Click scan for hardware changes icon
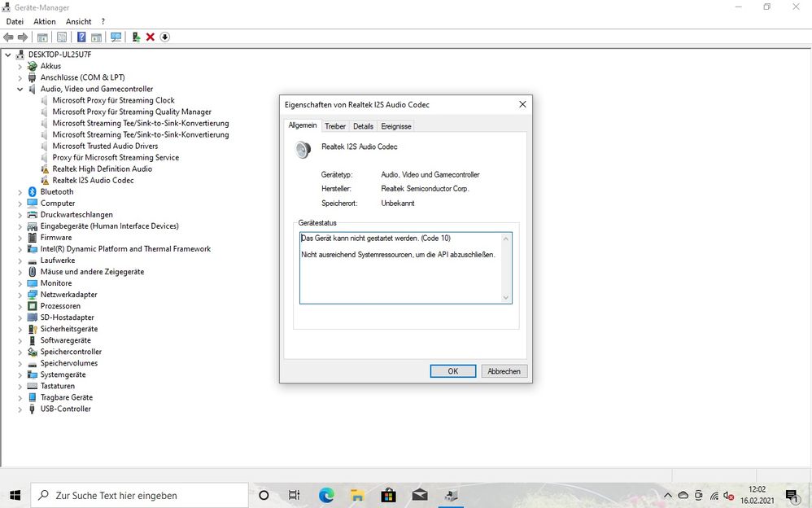 (x=116, y=37)
